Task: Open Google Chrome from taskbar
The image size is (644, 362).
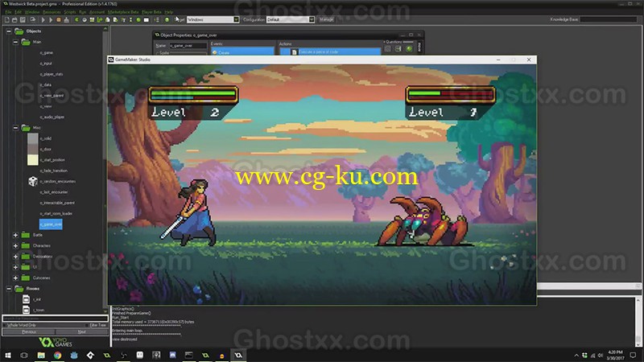Action: point(57,356)
